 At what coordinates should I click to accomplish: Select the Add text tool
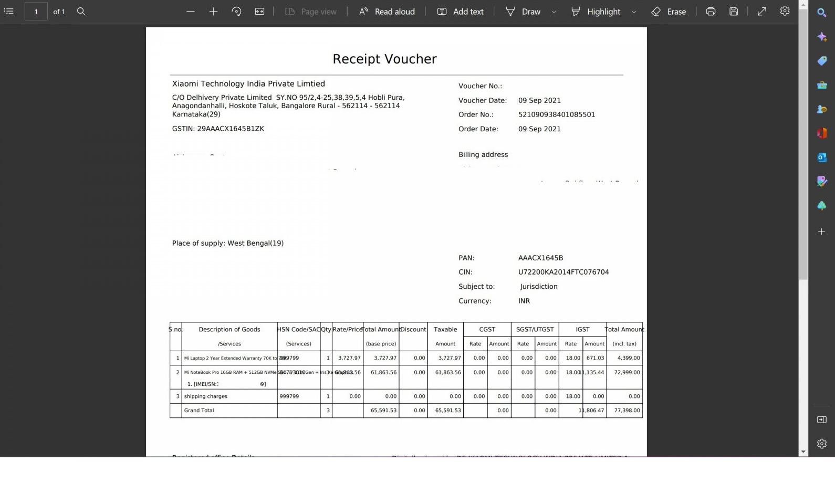tap(460, 11)
